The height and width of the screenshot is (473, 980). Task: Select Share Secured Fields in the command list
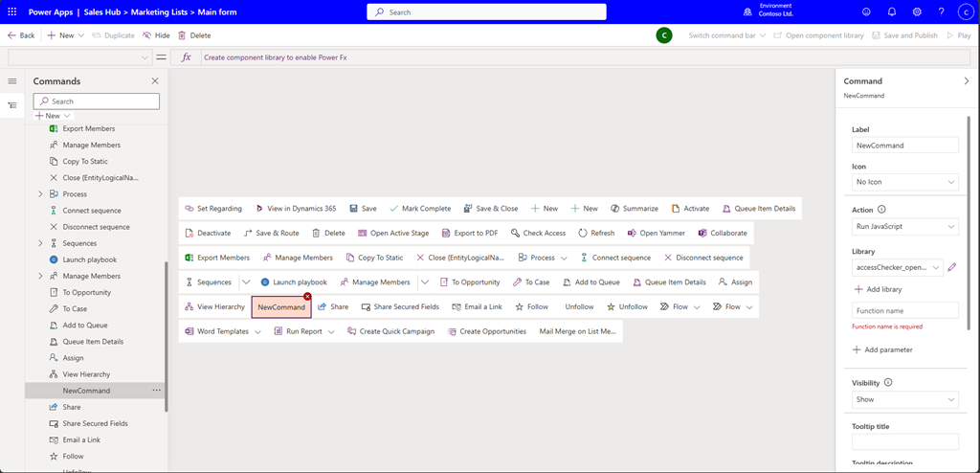click(x=95, y=423)
